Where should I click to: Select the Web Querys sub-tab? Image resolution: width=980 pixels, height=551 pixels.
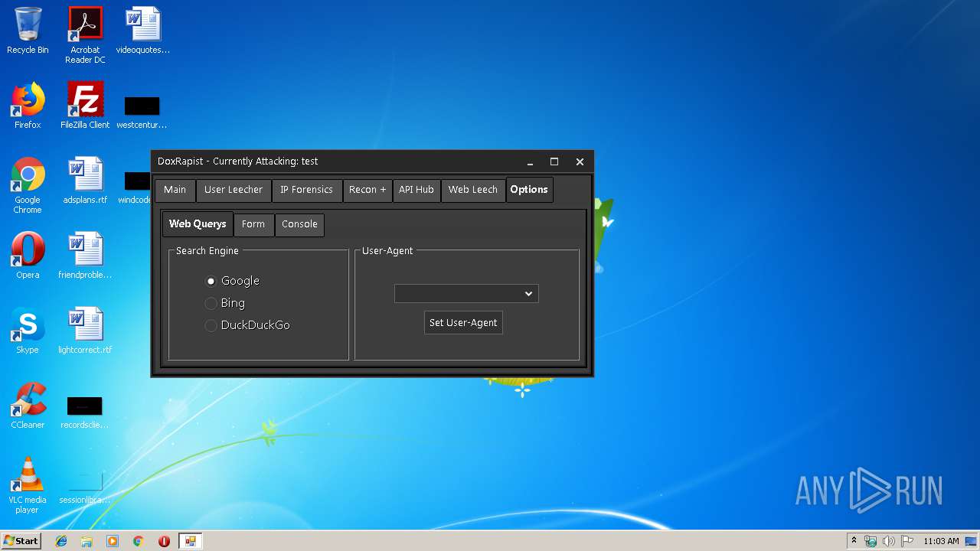(198, 224)
